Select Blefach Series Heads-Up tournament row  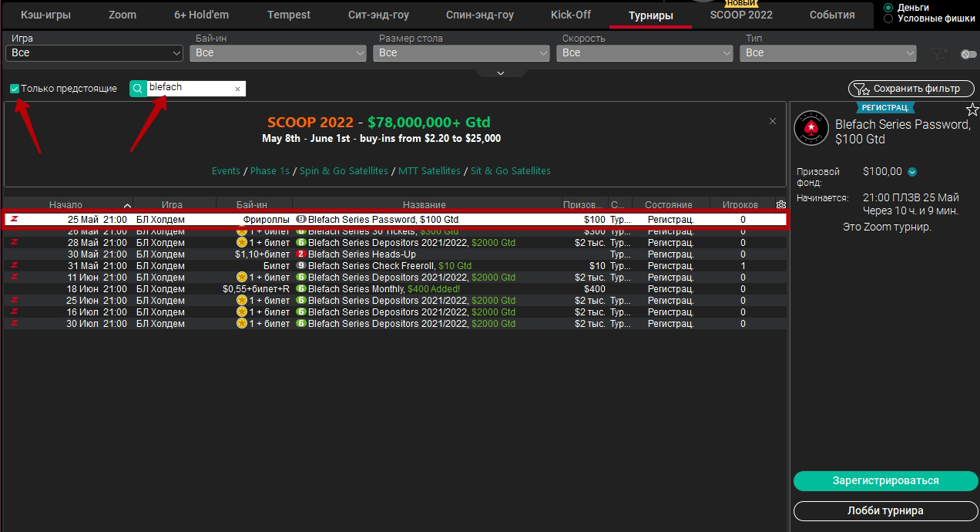point(394,254)
